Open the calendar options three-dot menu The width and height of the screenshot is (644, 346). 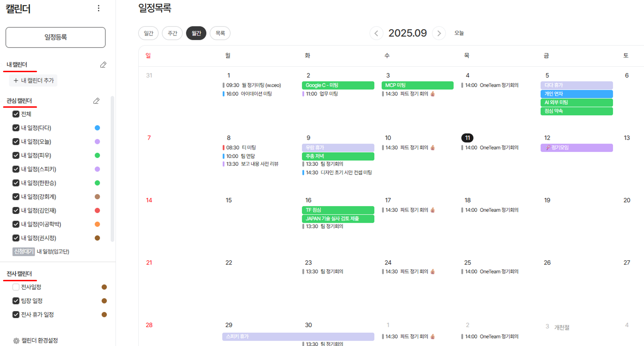(98, 9)
